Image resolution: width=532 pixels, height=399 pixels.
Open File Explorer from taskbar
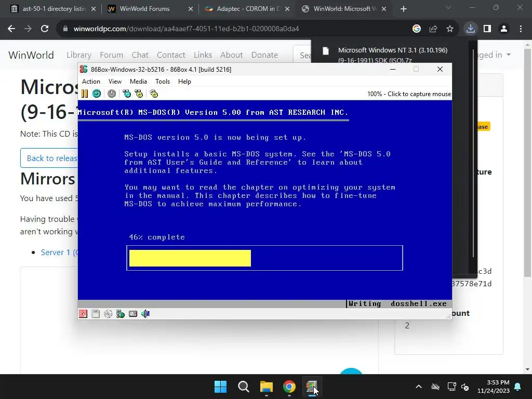(267, 387)
